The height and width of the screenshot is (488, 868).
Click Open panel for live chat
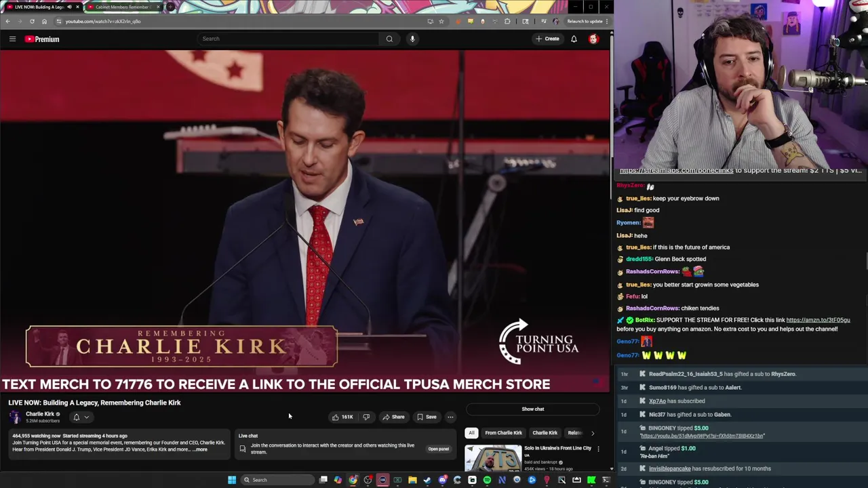click(x=438, y=449)
